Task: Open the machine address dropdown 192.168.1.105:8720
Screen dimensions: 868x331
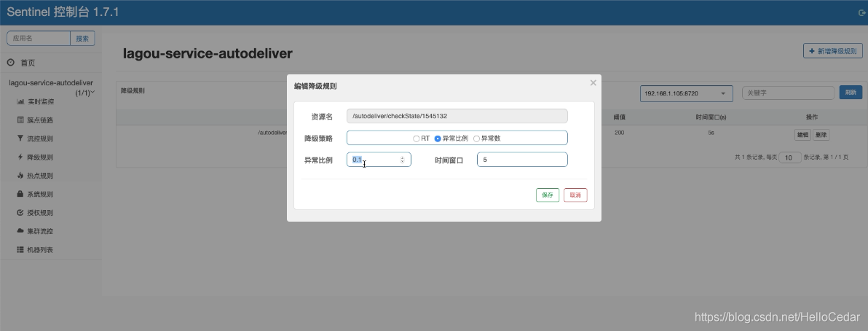Action: (x=687, y=93)
